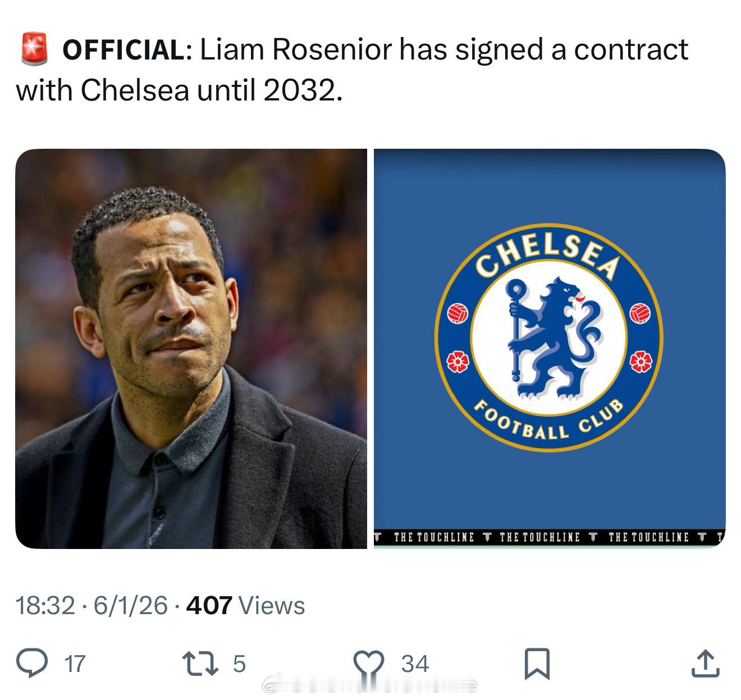Click the lion in the Chelsea crest
Image resolution: width=741 pixels, height=700 pixels.
(548, 337)
